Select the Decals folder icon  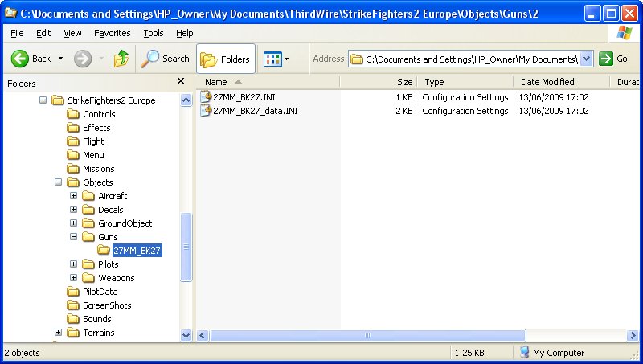pos(88,210)
